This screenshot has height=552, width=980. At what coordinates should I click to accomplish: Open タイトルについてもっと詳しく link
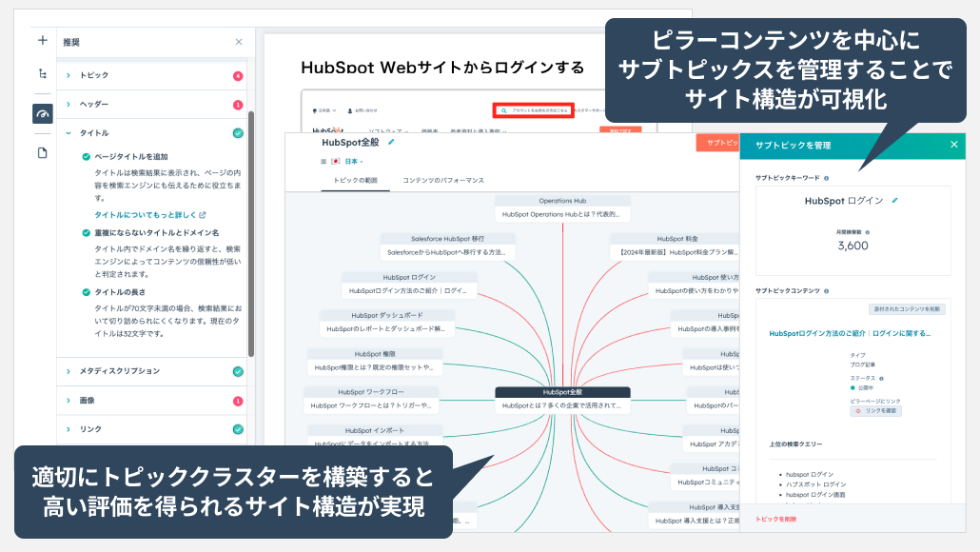coord(150,215)
